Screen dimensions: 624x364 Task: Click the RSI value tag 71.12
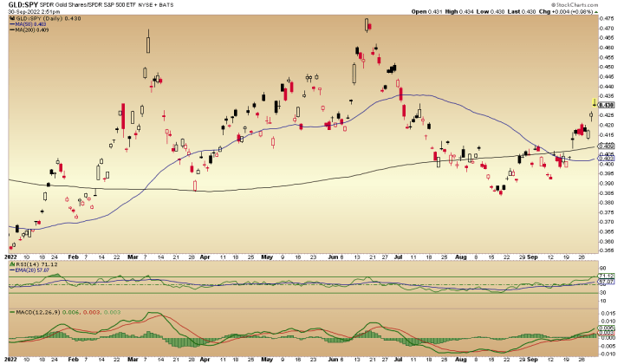[607, 276]
